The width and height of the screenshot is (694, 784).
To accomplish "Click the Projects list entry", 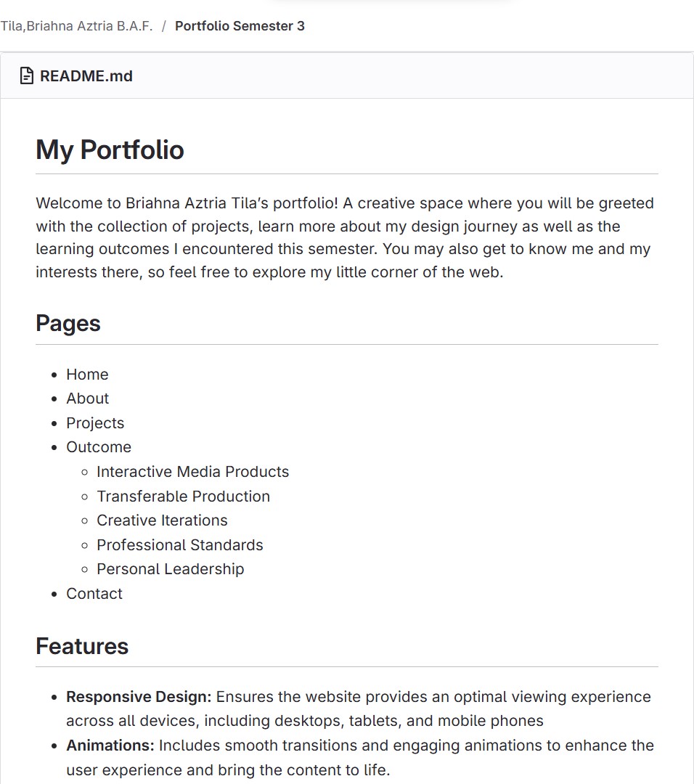I will (95, 423).
